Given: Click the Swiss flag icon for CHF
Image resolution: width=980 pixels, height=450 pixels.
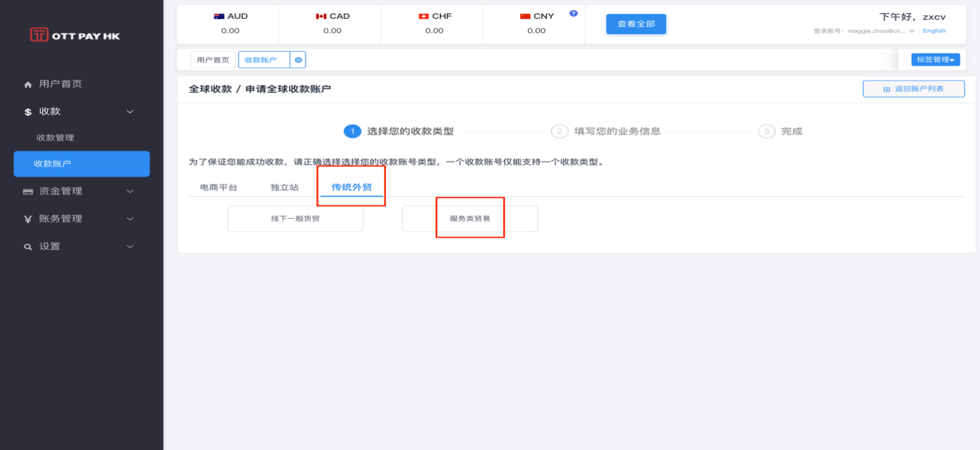Looking at the screenshot, I should click(x=423, y=17).
